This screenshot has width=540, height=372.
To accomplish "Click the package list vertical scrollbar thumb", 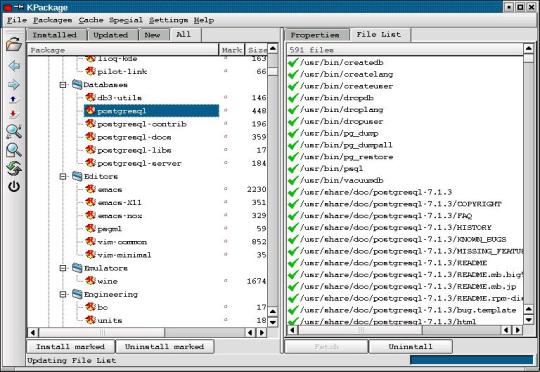I will pos(273,71).
